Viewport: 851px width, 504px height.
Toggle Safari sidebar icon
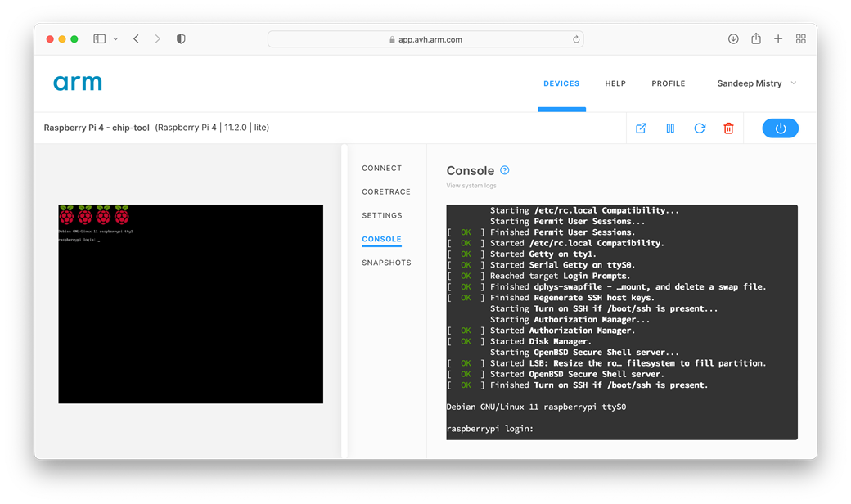pos(99,39)
